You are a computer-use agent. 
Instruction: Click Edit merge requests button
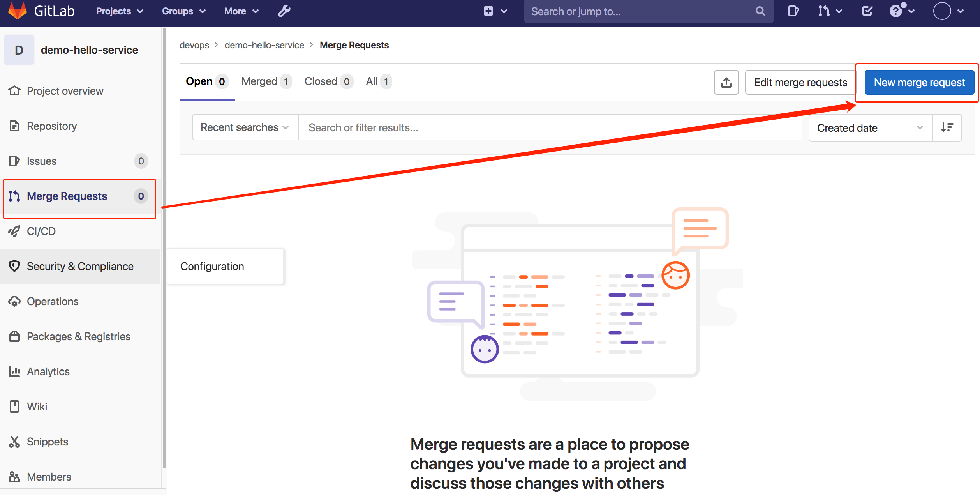[x=800, y=82]
